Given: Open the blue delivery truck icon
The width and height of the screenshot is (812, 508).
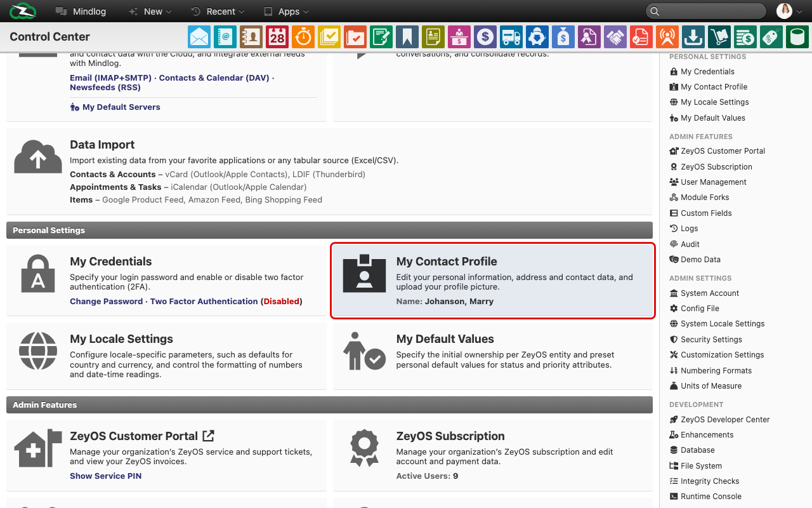Looking at the screenshot, I should pos(511,37).
